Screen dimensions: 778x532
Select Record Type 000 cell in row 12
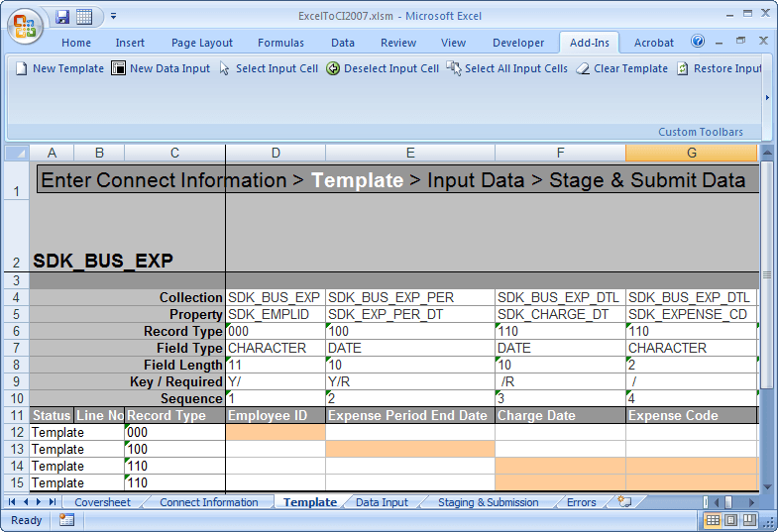tap(174, 432)
